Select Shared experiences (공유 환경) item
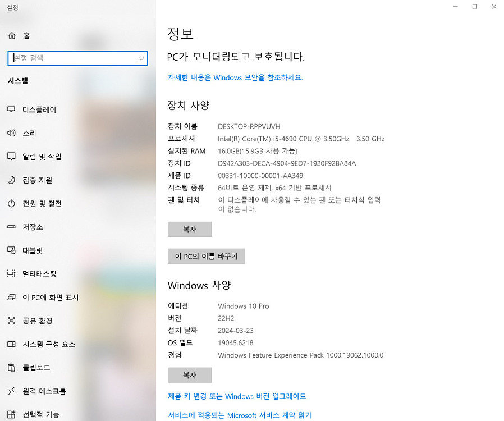Screen dimensions: 504x421 coord(37,321)
